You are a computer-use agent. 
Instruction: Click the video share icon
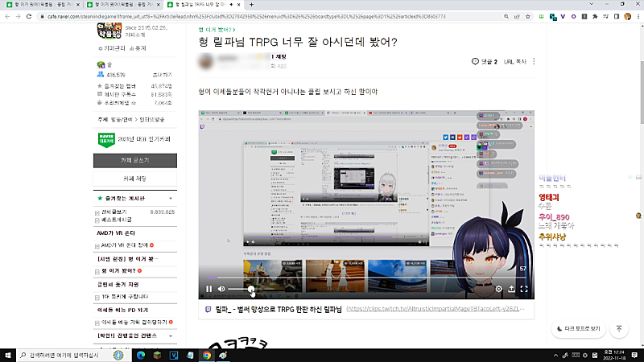511,289
